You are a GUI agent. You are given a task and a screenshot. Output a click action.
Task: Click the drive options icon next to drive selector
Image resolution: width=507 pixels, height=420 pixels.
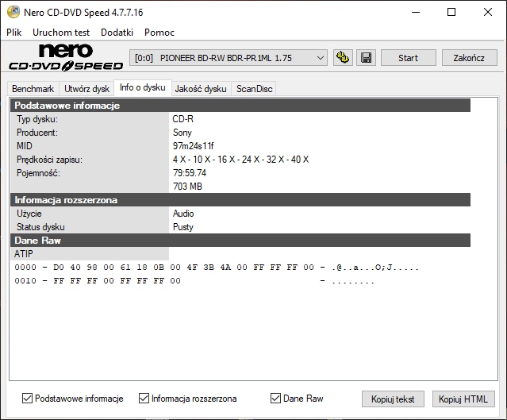[343, 58]
